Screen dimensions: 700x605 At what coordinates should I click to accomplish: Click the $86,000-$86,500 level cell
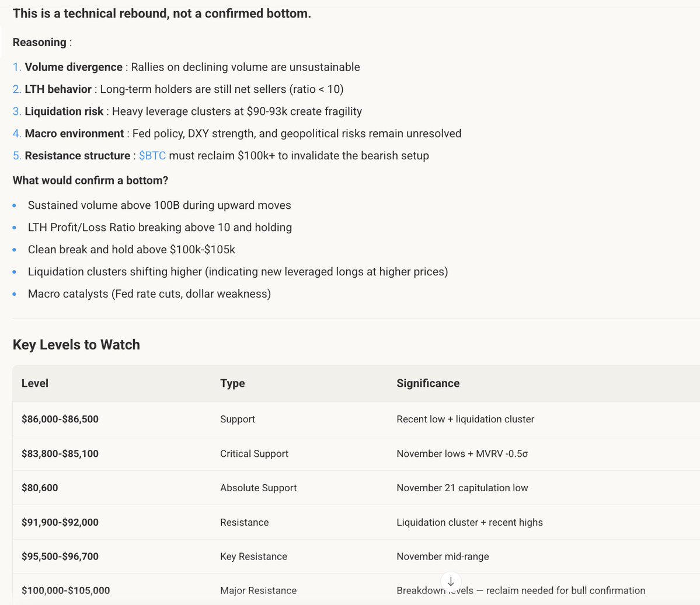coord(60,419)
